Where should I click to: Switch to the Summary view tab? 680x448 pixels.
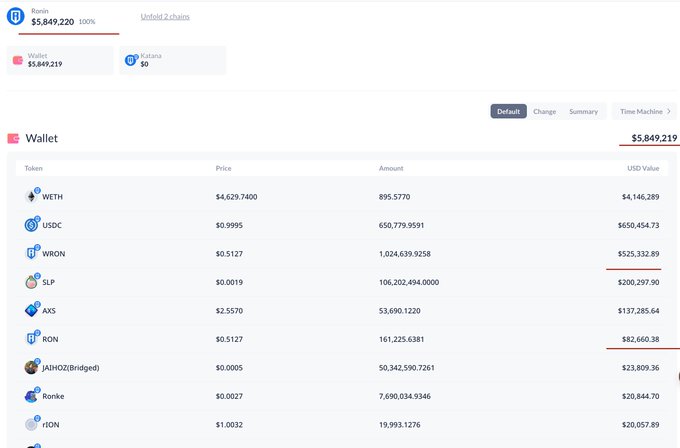point(583,111)
